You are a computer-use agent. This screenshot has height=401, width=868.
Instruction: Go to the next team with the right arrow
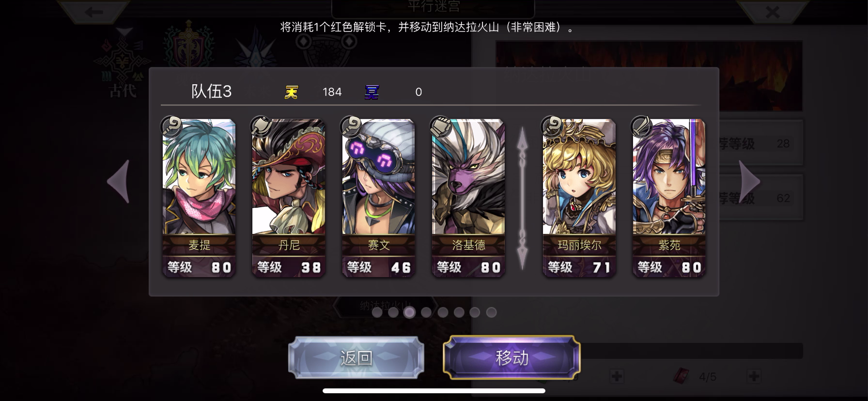749,181
